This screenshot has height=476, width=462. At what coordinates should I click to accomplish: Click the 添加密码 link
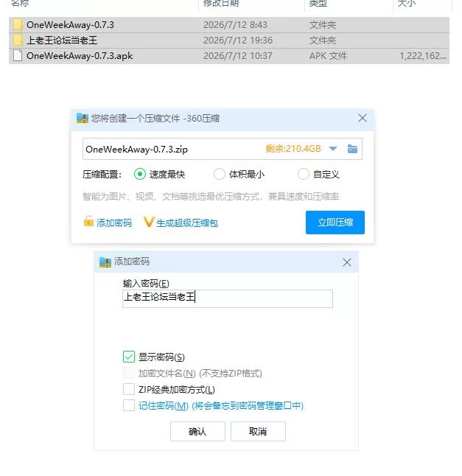click(x=114, y=223)
